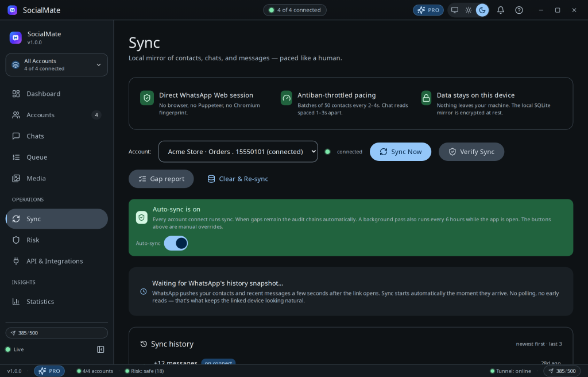Click Tunnel: online status entry

point(510,371)
